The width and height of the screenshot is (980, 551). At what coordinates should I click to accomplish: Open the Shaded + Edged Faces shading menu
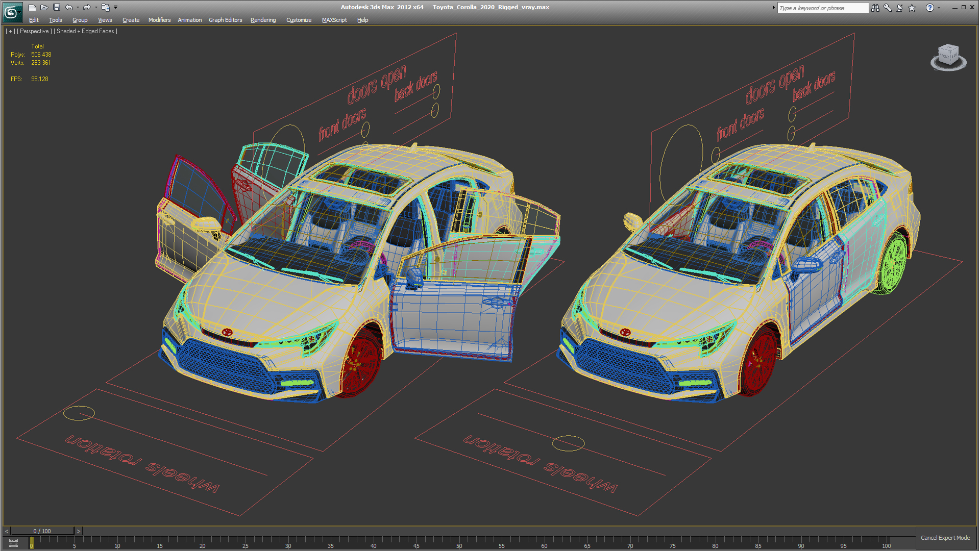(x=85, y=31)
